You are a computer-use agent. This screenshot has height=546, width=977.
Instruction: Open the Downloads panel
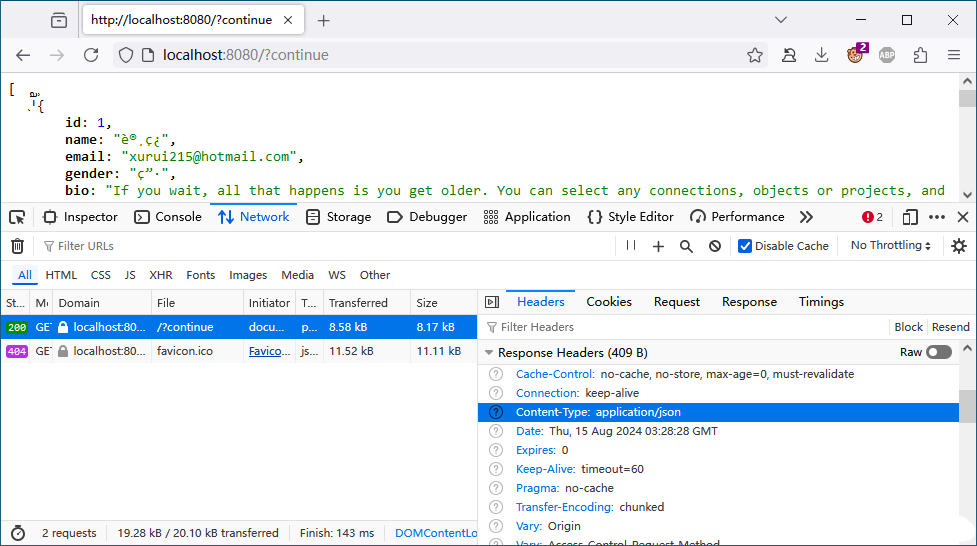[822, 55]
